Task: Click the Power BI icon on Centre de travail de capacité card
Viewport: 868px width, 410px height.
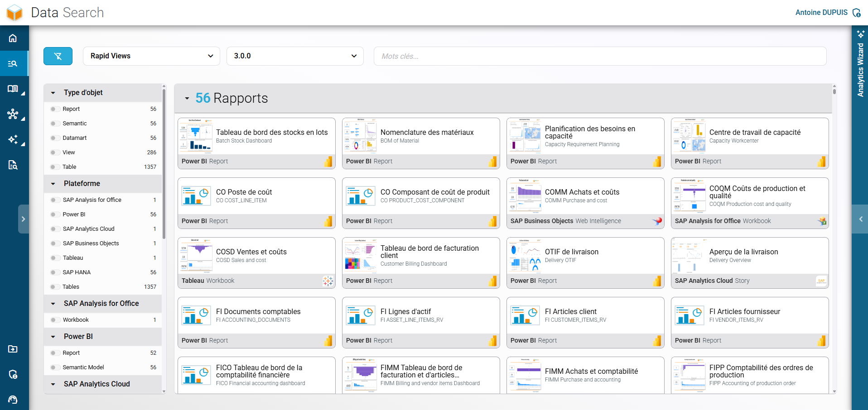Action: point(822,162)
